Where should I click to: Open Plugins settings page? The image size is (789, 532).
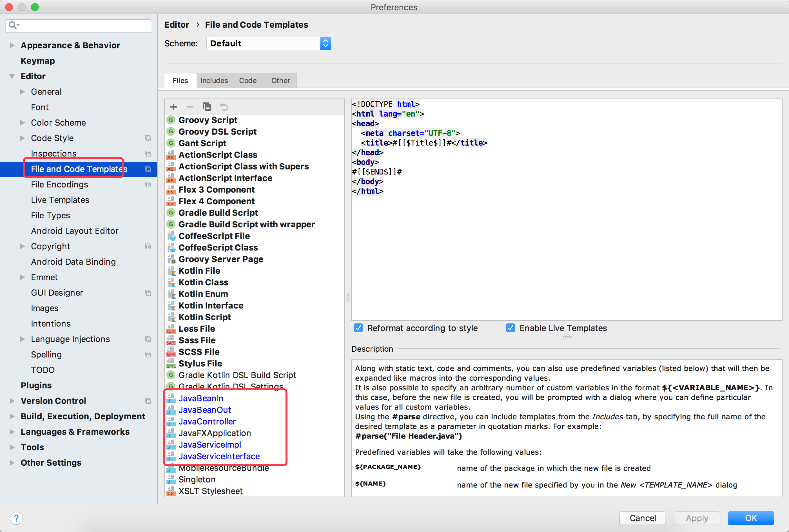tap(36, 385)
